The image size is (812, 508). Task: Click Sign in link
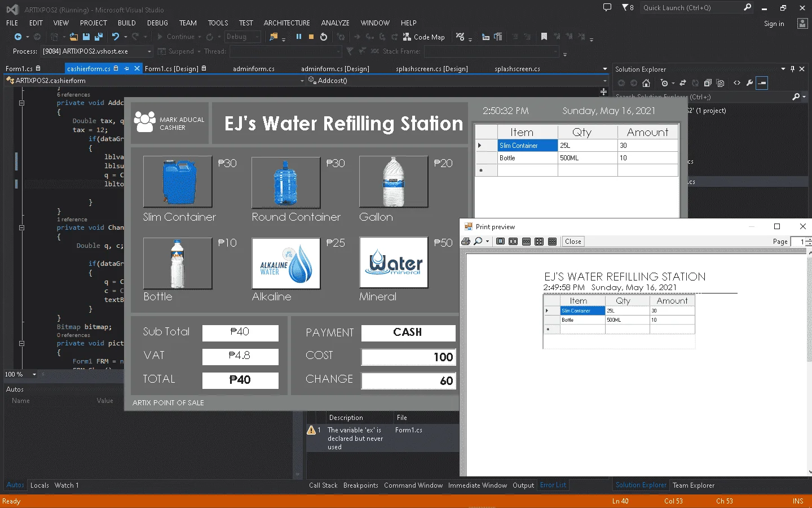click(774, 24)
